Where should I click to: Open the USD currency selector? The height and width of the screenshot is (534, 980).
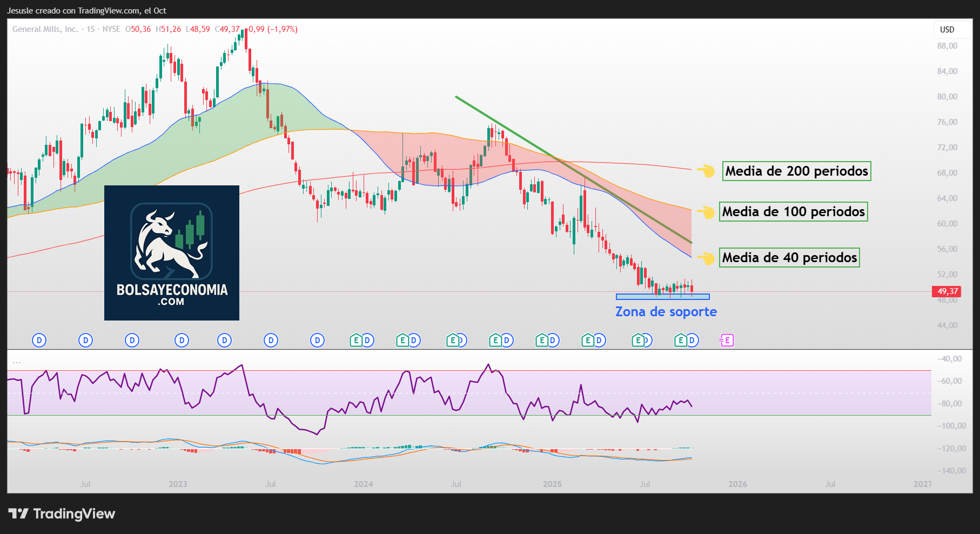[x=947, y=30]
